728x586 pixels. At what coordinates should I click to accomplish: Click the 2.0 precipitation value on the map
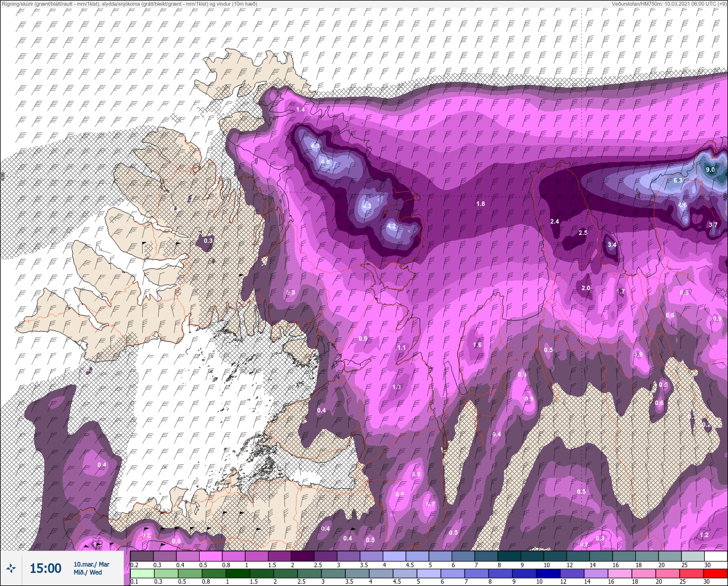(x=586, y=288)
